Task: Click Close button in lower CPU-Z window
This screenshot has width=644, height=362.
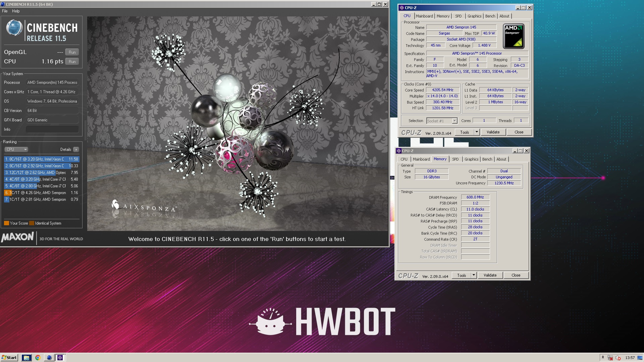Action: coord(516,276)
